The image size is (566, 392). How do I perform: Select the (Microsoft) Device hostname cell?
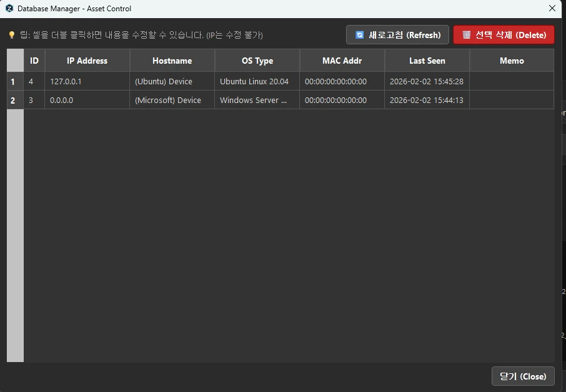click(x=172, y=100)
